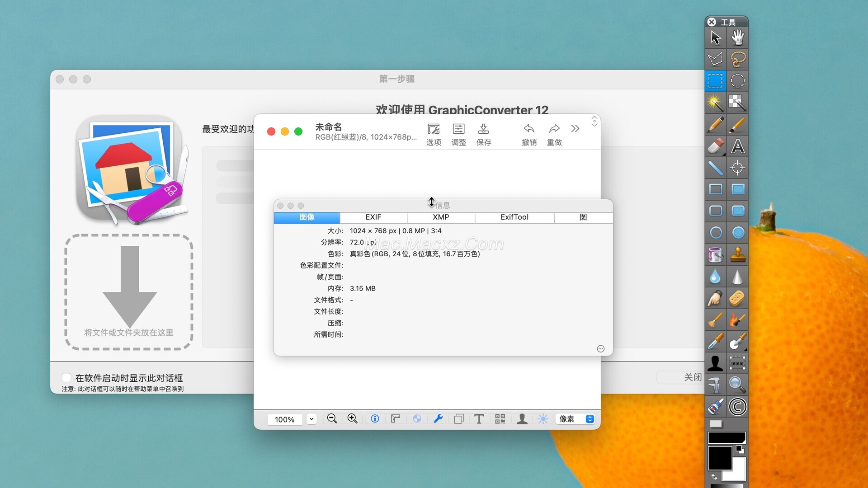Select the elliptical marquee tool
This screenshot has height=488, width=868.
[x=737, y=81]
